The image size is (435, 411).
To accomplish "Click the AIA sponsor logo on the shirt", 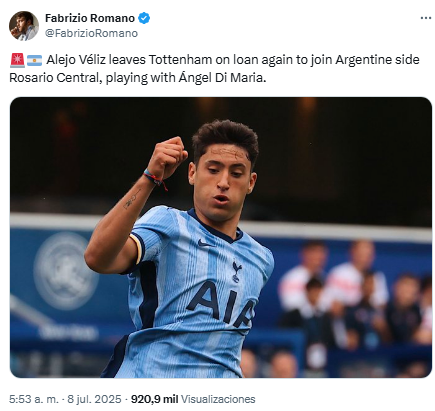I will 220,305.
